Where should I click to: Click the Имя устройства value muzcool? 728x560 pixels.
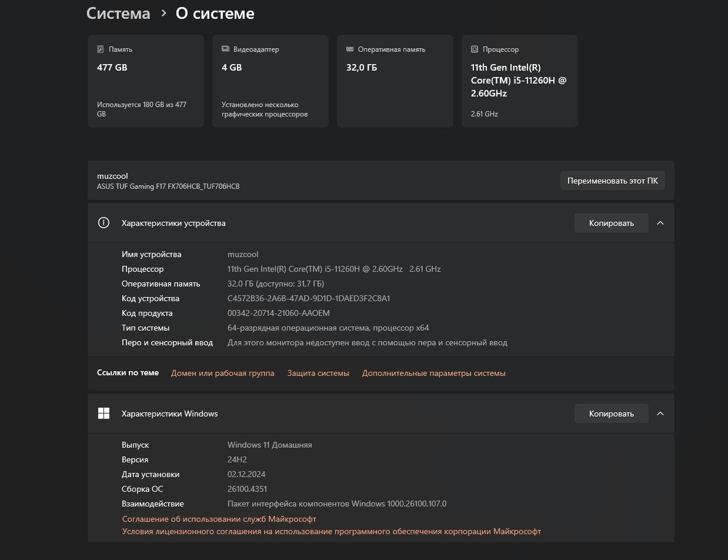pyautogui.click(x=243, y=254)
